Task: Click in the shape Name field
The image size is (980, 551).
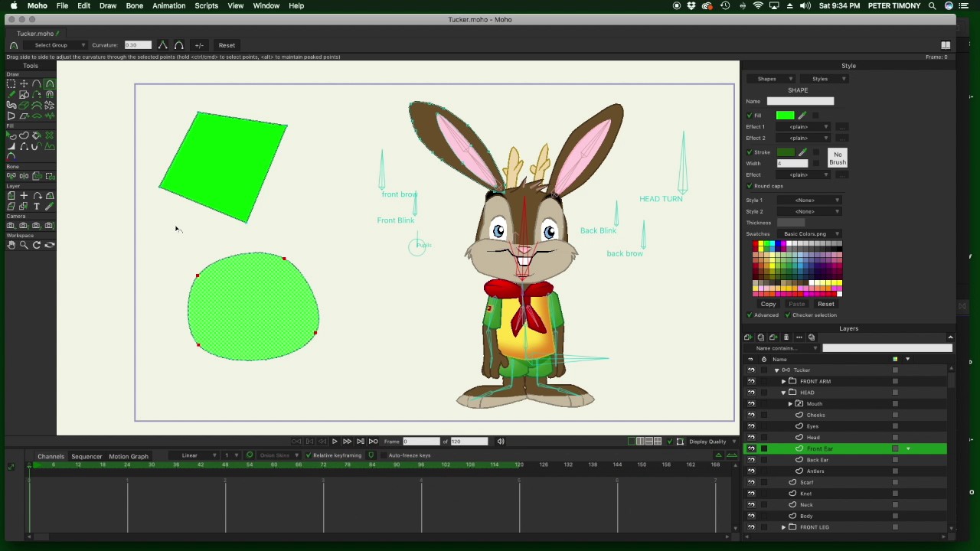Action: (x=800, y=101)
